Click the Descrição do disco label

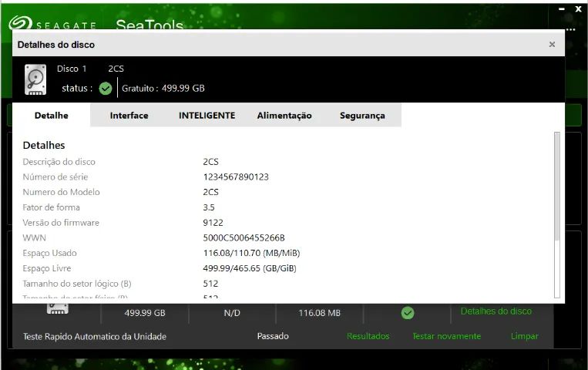(59, 162)
